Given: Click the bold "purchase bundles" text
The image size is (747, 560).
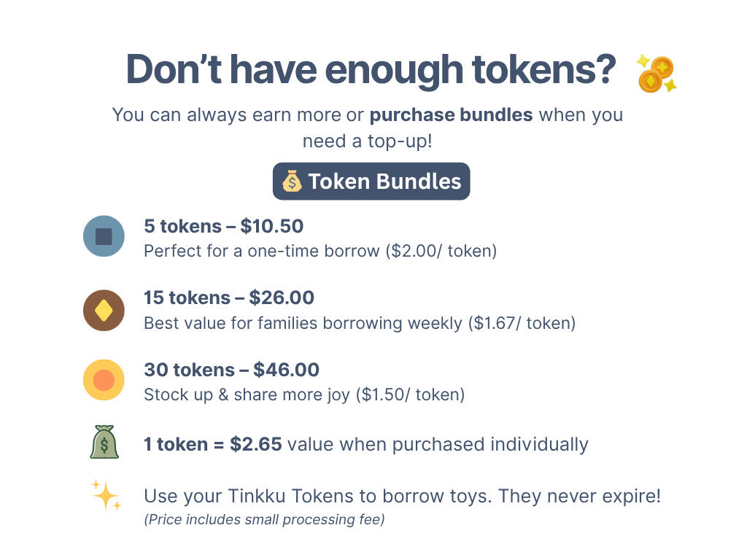Looking at the screenshot, I should pyautogui.click(x=451, y=115).
